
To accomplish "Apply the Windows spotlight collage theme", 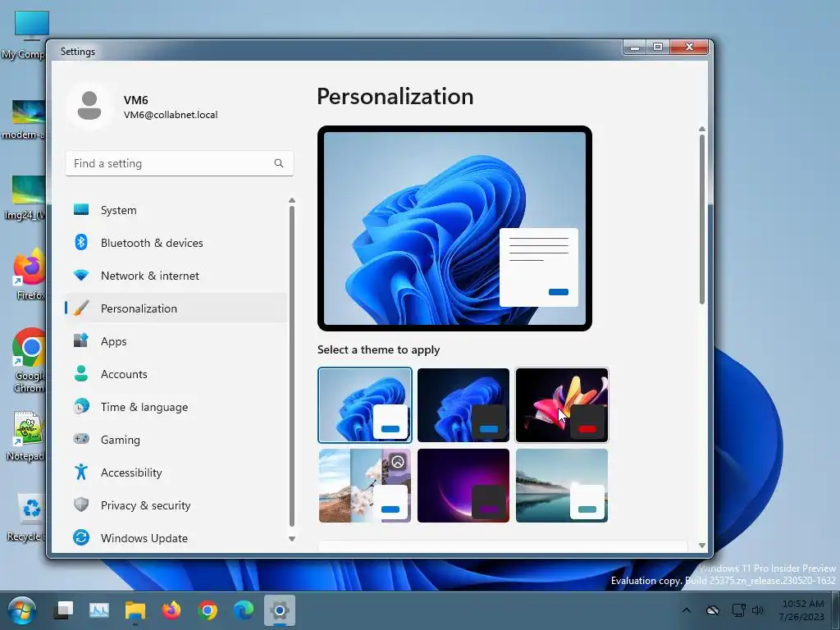I will [365, 486].
